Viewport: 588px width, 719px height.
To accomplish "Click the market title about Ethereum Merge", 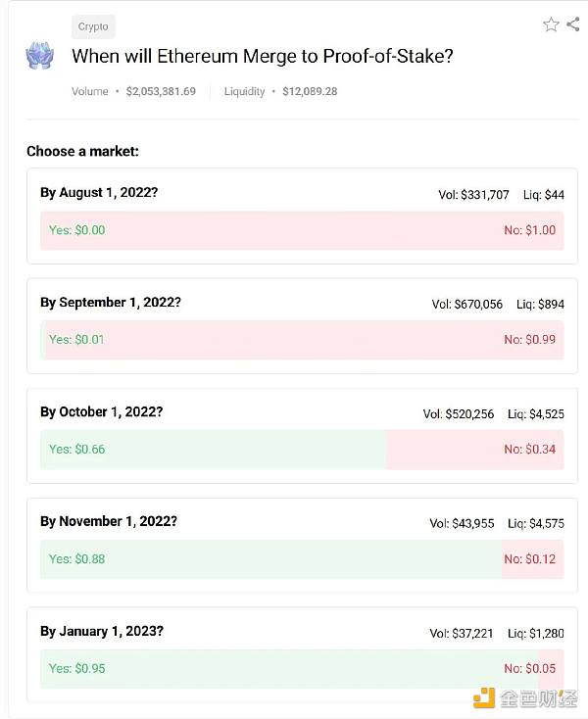I will (263, 57).
